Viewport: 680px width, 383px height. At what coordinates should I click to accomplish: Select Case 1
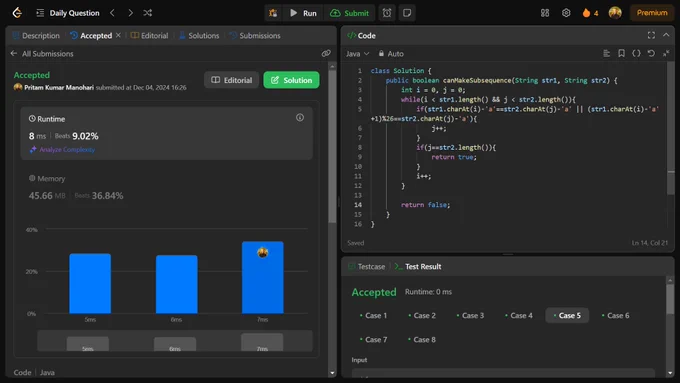(373, 316)
